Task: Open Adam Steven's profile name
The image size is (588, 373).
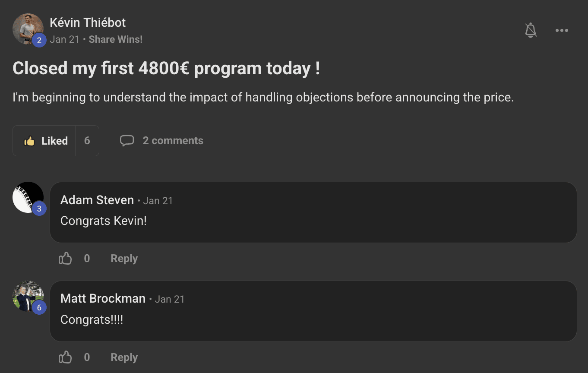Action: pos(97,200)
